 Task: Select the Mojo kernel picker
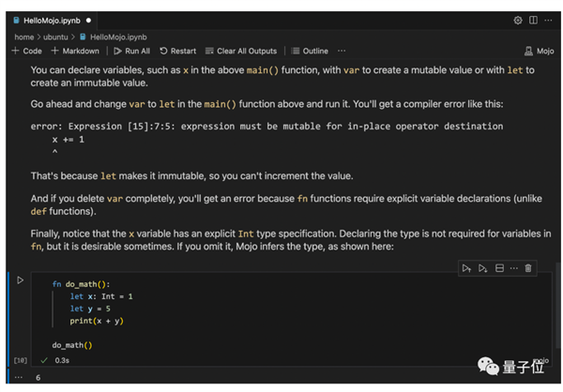point(540,51)
